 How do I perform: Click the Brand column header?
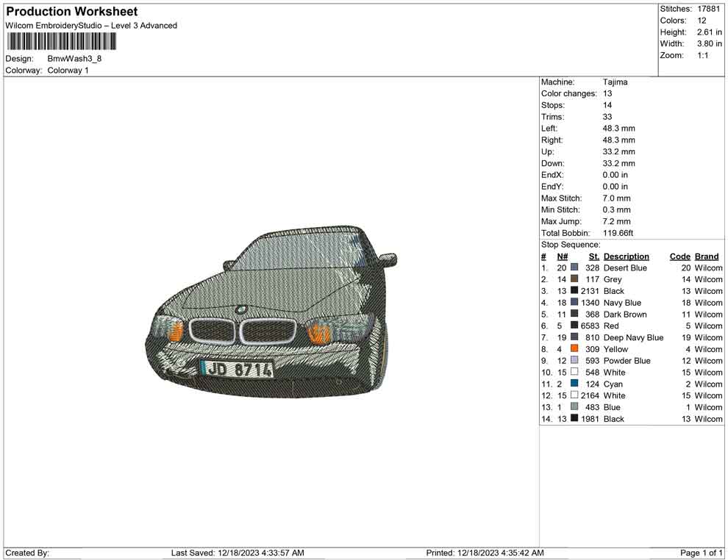point(707,256)
